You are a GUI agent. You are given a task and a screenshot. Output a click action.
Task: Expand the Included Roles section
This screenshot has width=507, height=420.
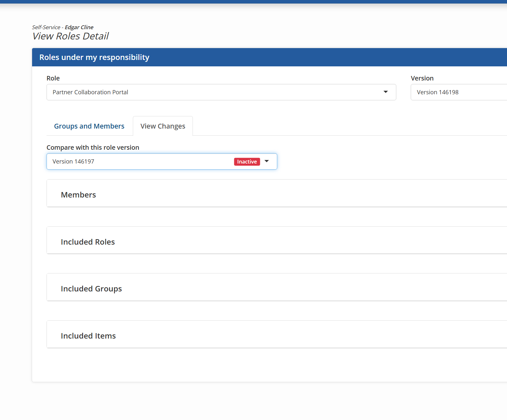click(x=88, y=242)
